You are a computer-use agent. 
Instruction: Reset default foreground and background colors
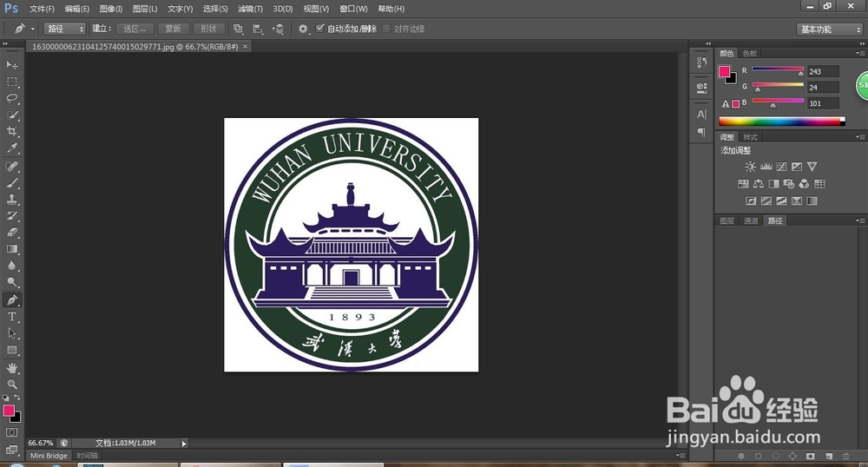pos(5,398)
